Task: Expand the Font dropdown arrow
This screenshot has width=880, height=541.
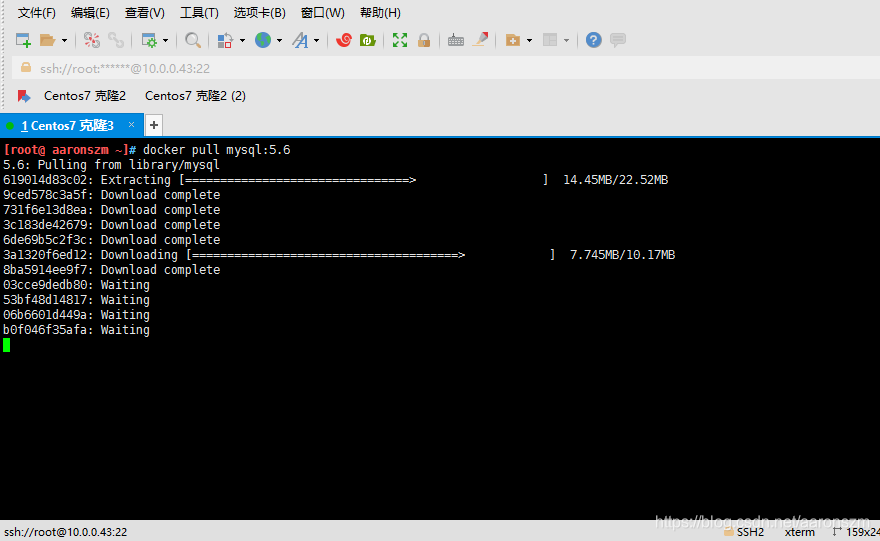Action: (316, 40)
